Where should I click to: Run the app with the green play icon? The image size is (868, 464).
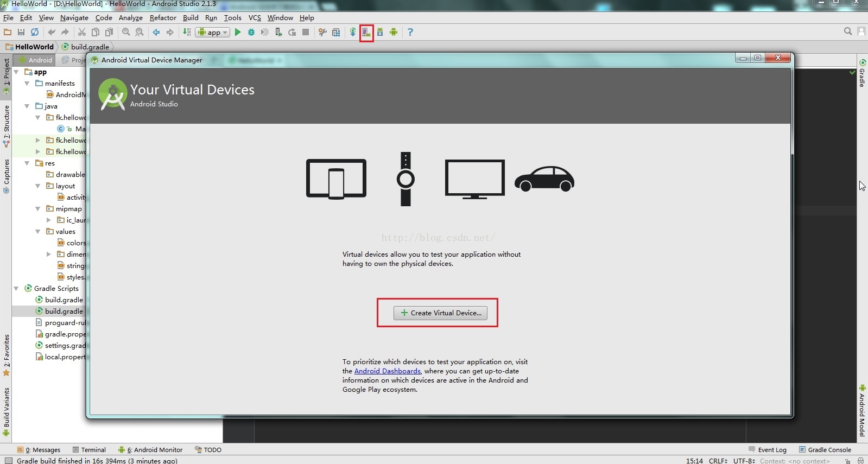(238, 32)
